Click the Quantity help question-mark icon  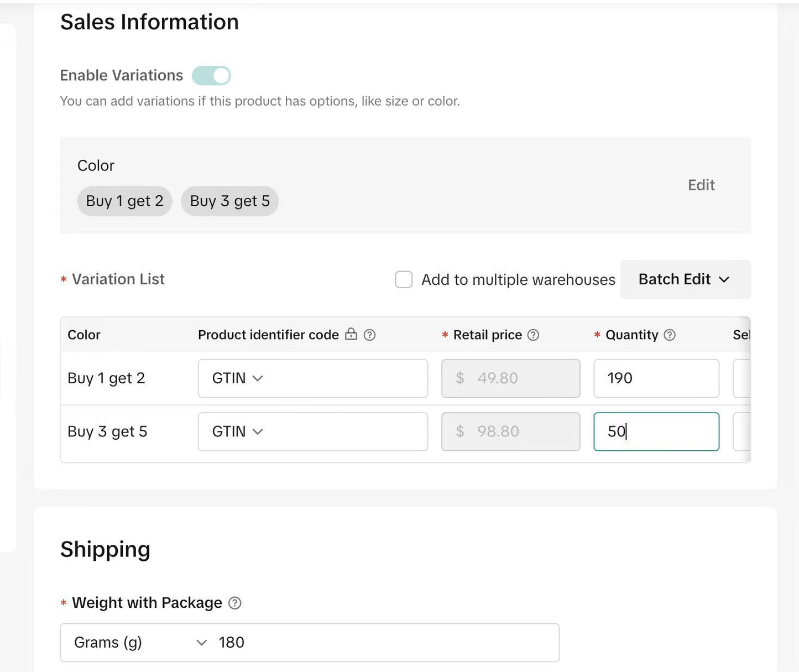669,335
